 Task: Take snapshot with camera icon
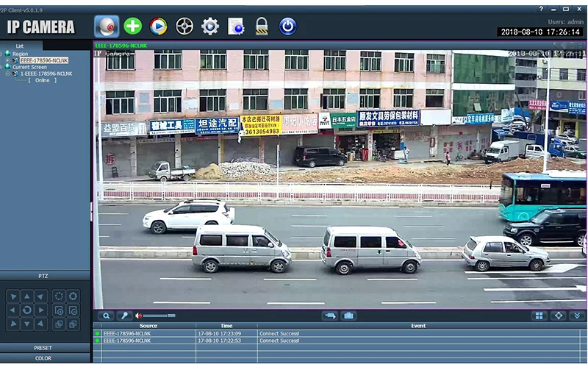[x=348, y=316]
